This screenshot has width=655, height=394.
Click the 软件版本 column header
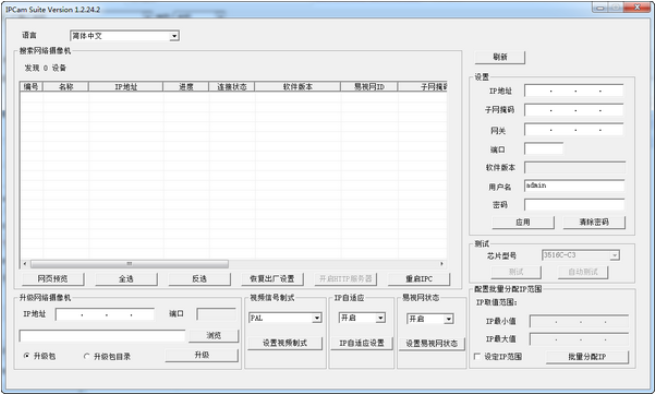(297, 86)
